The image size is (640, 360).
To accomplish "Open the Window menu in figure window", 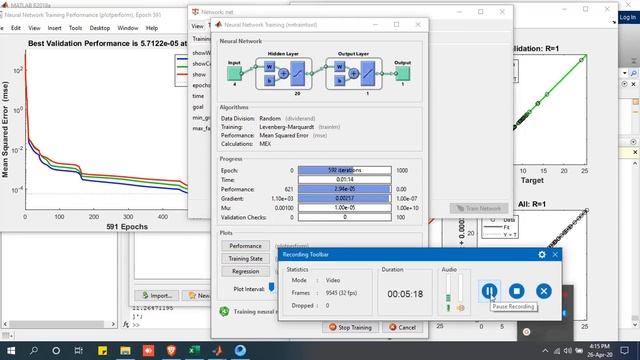I will [x=128, y=28].
